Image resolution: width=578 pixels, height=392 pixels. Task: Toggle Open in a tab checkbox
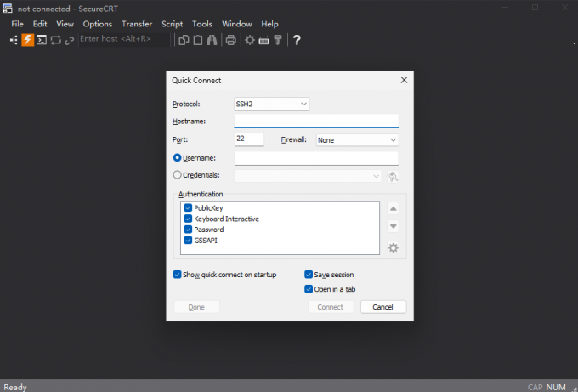pos(309,289)
